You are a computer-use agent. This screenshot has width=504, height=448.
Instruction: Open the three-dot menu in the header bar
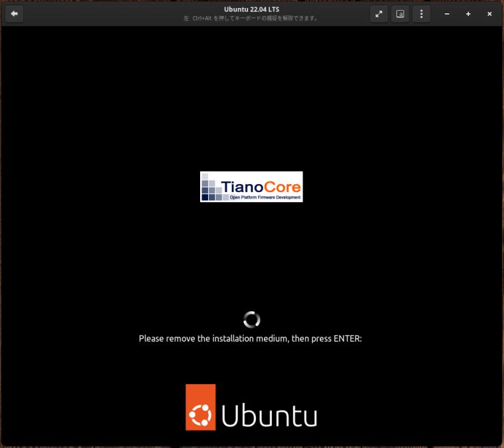[x=422, y=14]
